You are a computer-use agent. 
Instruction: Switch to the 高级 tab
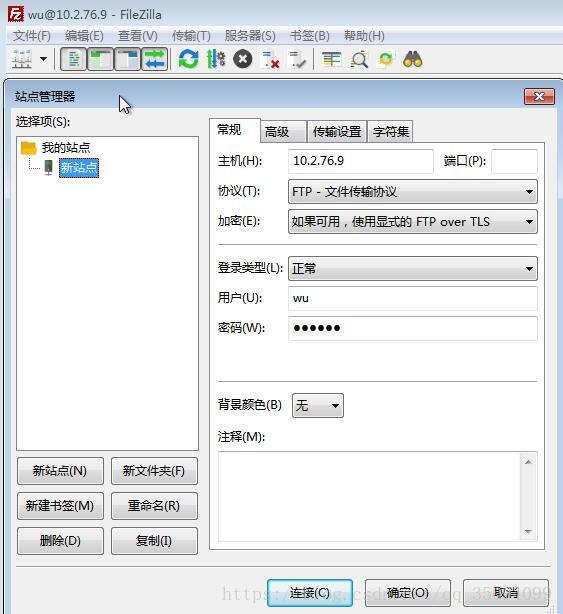[x=283, y=132]
